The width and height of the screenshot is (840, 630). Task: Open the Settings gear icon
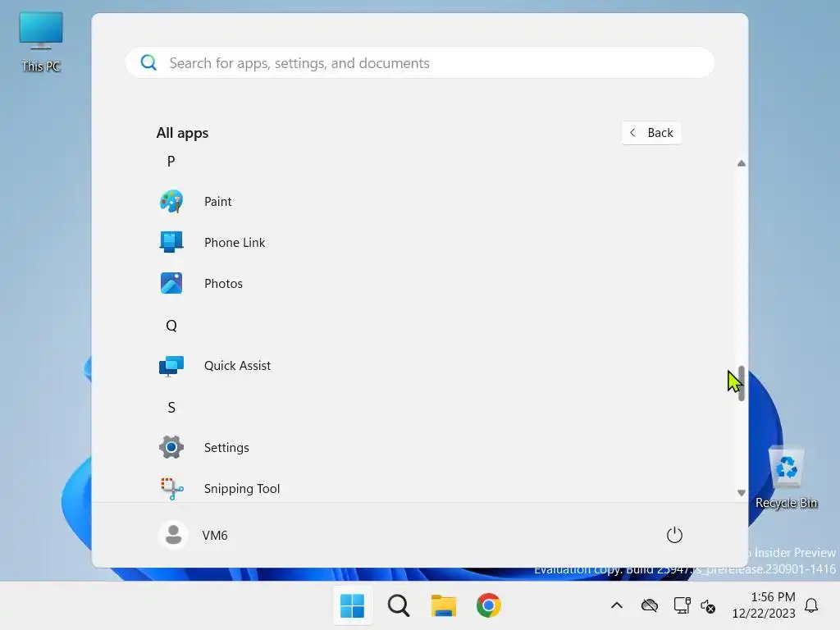point(171,447)
